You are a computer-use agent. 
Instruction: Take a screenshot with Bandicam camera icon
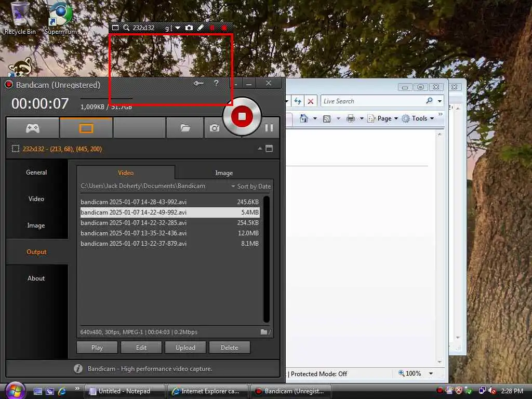click(x=214, y=128)
